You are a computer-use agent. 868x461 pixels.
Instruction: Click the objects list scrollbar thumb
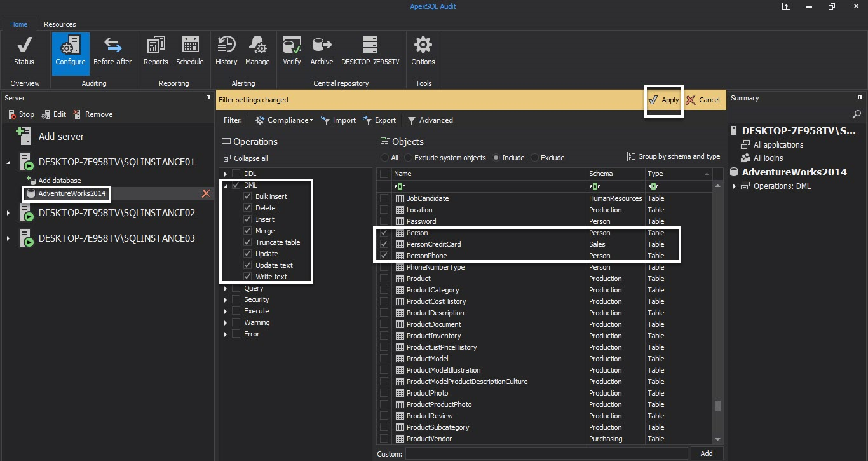[718, 406]
